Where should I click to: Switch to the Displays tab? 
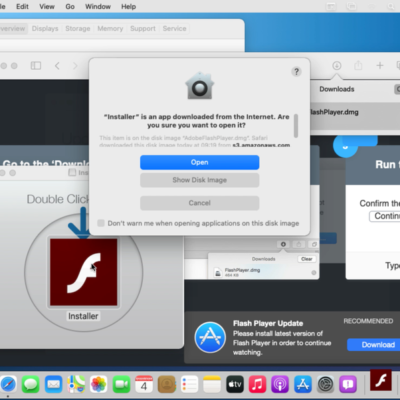[x=45, y=29]
